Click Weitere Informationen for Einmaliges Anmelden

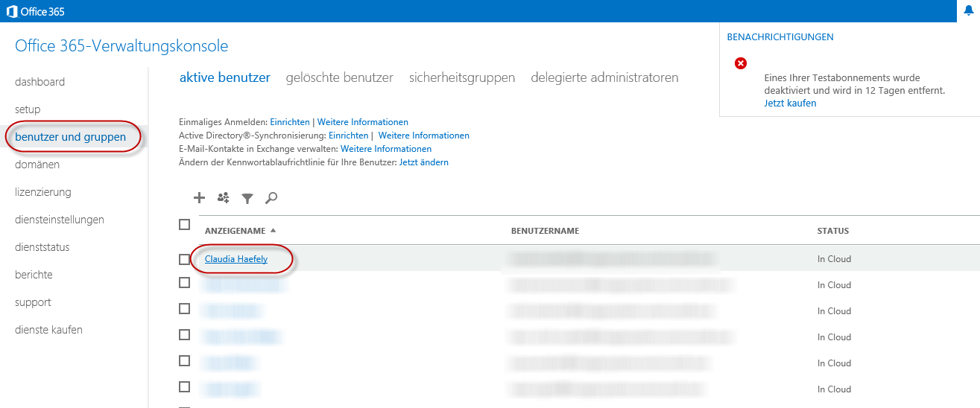363,122
